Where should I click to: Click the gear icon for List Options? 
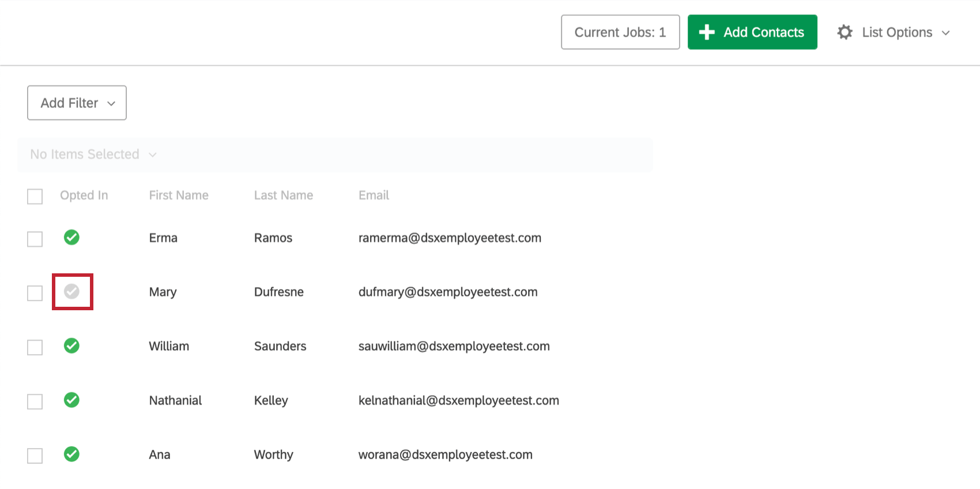[845, 32]
